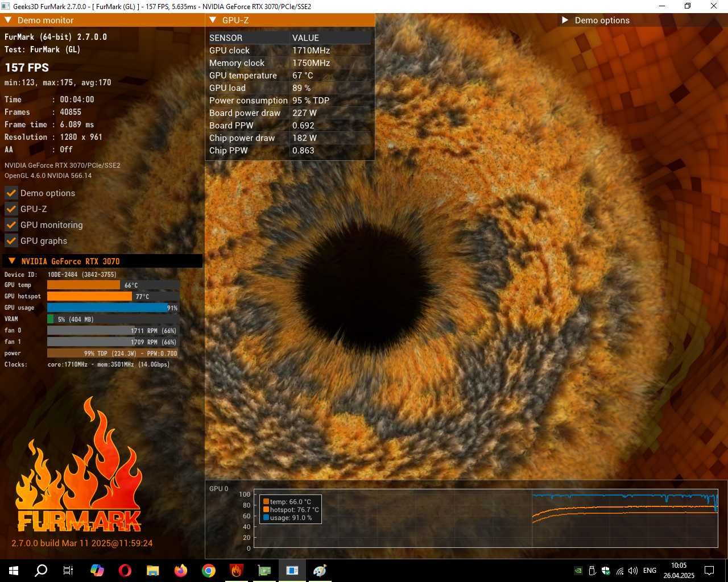The height and width of the screenshot is (582, 728).
Task: Click the blue usage legend swatch
Action: coord(266,518)
